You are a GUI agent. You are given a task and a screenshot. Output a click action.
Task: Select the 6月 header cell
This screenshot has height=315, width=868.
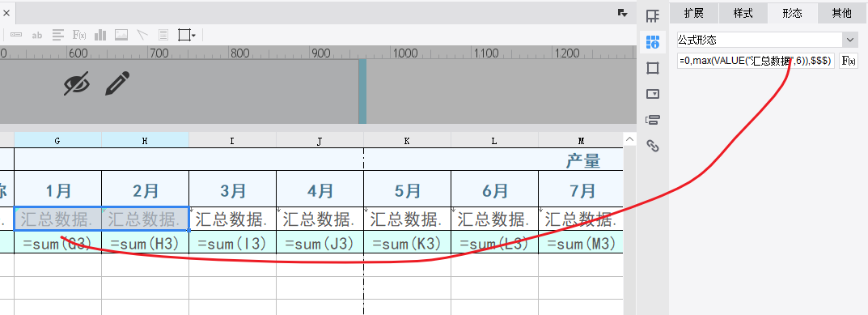494,189
